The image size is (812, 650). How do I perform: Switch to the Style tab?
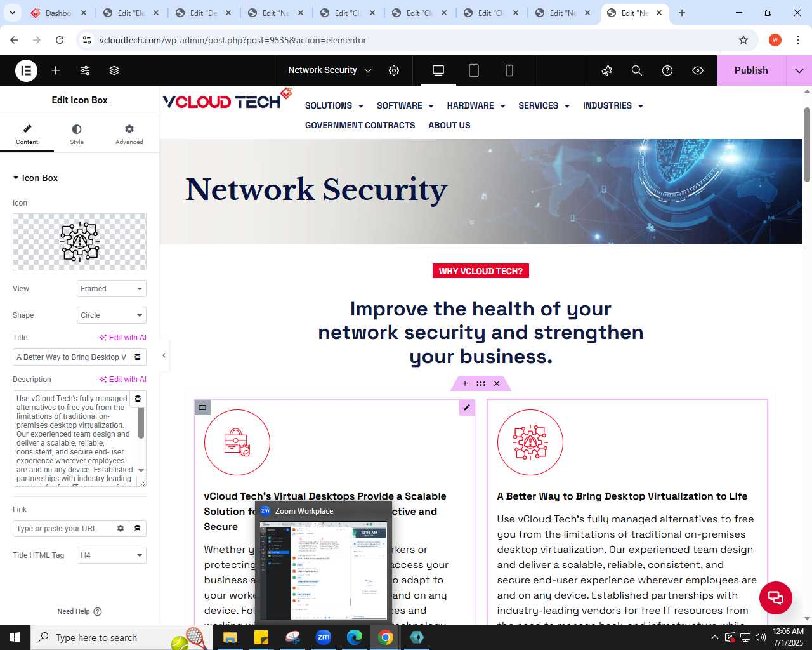click(x=77, y=135)
